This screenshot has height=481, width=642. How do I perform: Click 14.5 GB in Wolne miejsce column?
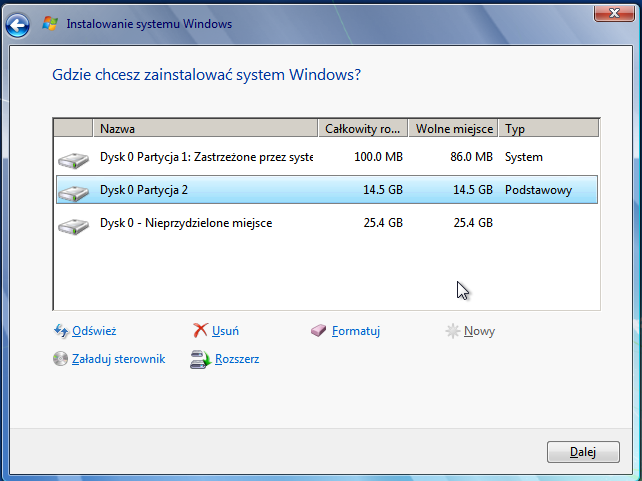pos(473,190)
